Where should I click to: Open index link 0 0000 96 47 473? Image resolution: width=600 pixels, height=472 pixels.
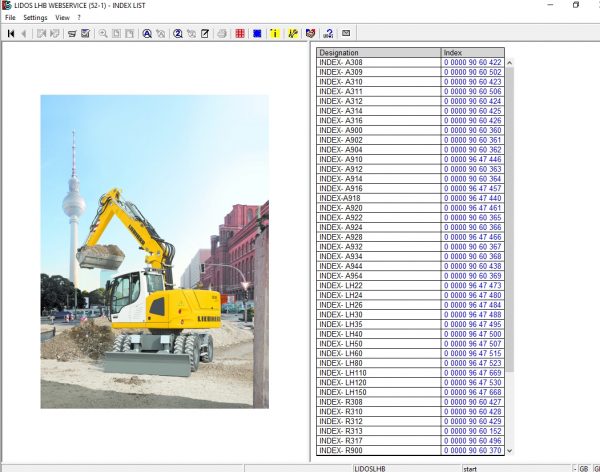[473, 286]
